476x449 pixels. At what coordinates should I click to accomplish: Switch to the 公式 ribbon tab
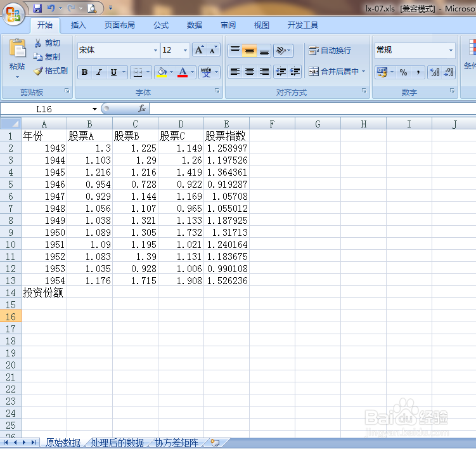tap(161, 25)
